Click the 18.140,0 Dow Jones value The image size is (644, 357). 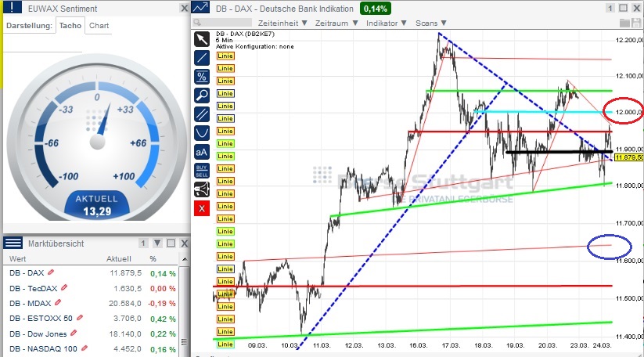[x=125, y=334]
